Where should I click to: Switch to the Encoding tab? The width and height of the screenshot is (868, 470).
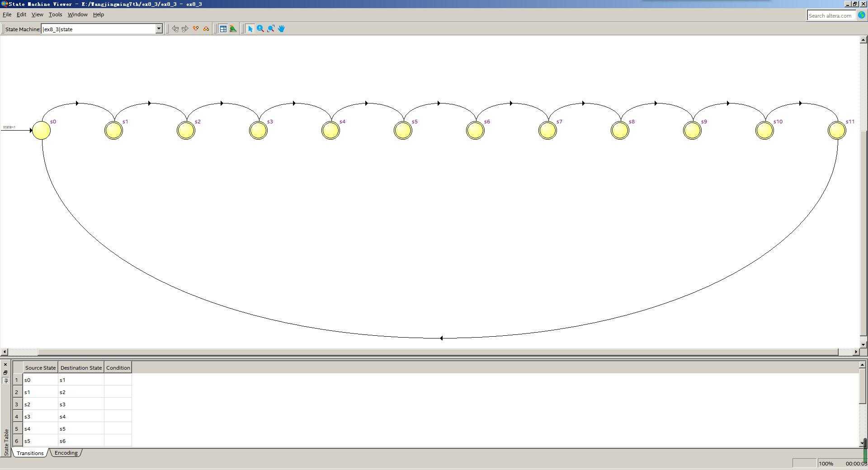66,453
